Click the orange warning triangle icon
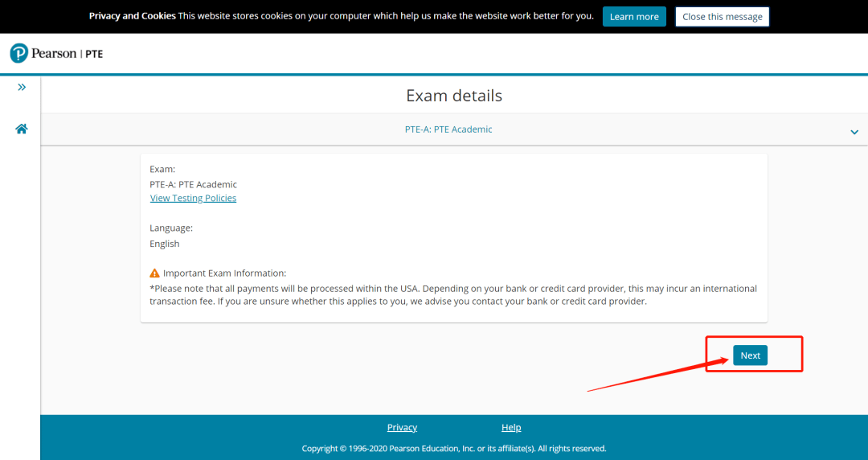This screenshot has width=868, height=460. click(x=154, y=273)
